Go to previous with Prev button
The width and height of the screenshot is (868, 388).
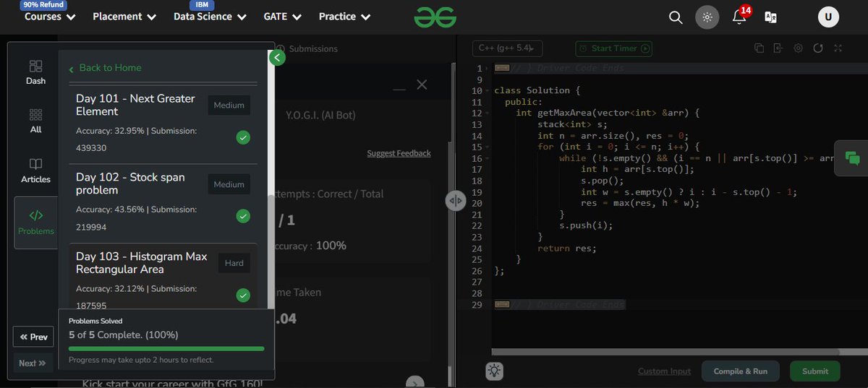[33, 337]
